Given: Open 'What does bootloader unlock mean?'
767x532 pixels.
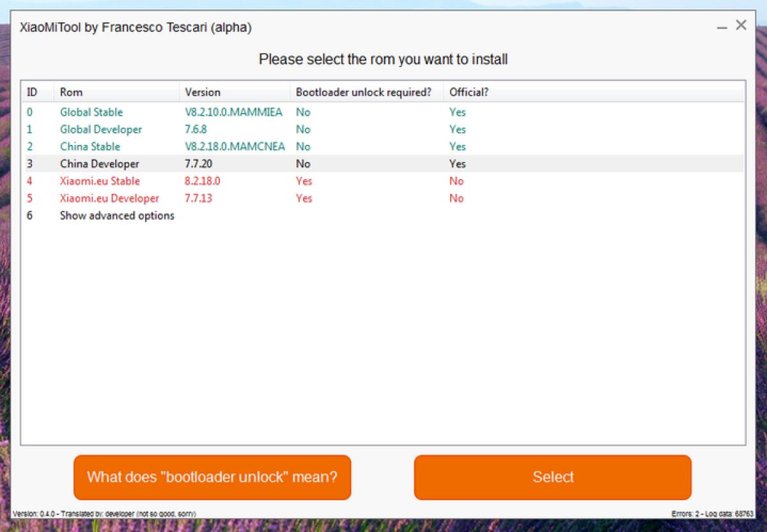Looking at the screenshot, I should (213, 477).
